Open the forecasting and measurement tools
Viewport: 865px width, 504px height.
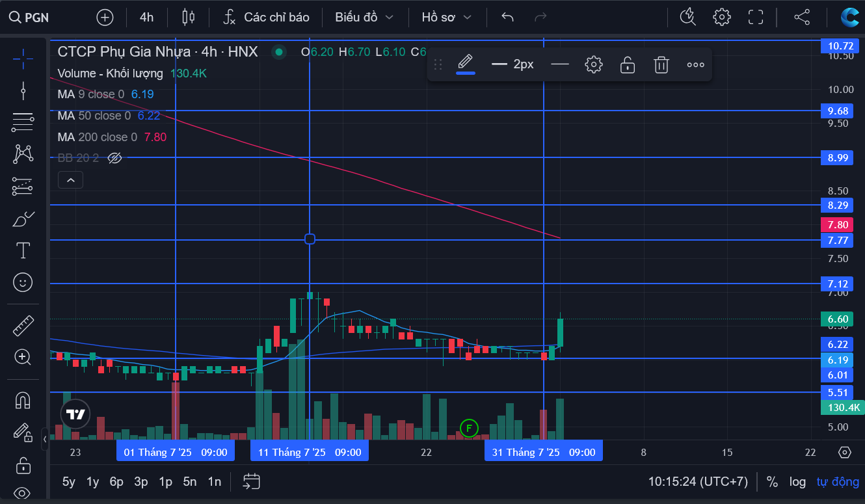[x=23, y=187]
